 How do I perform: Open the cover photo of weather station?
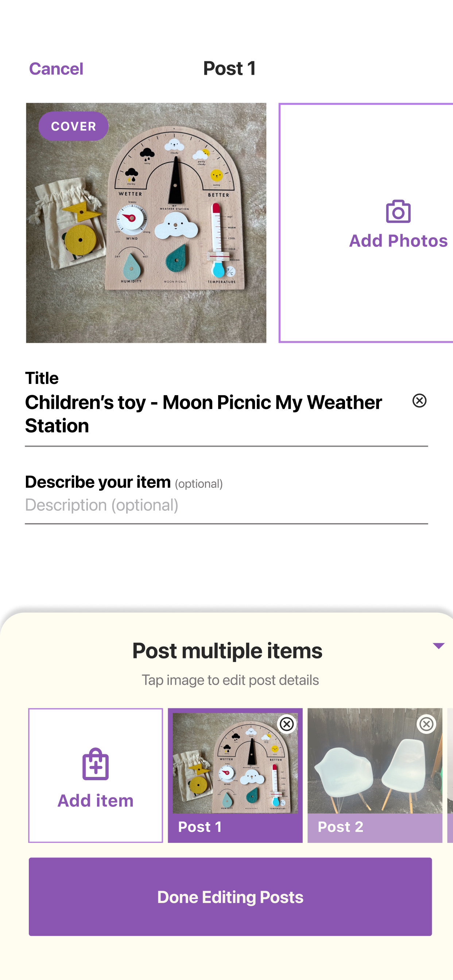[146, 222]
